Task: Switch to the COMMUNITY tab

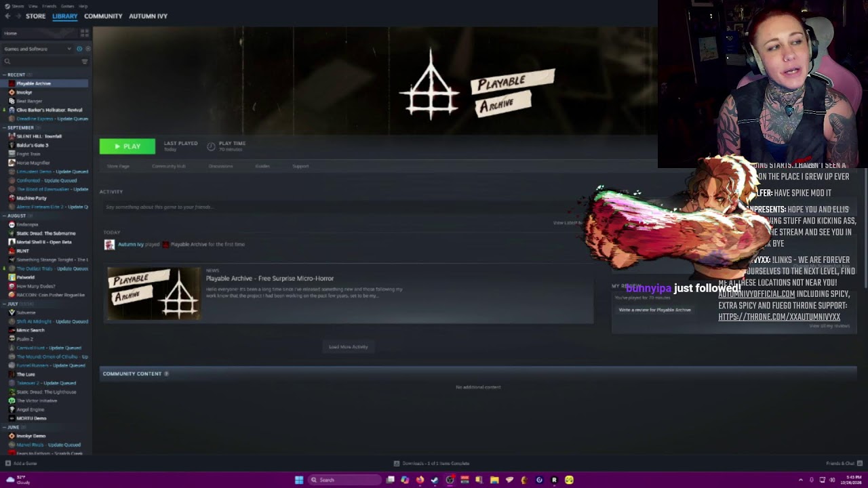Action: (x=103, y=16)
